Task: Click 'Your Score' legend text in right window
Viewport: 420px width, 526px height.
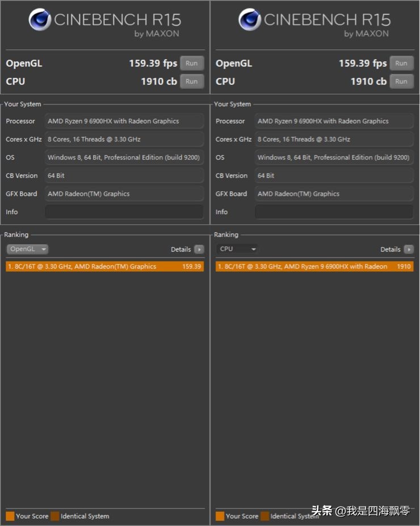Action: pos(242,516)
